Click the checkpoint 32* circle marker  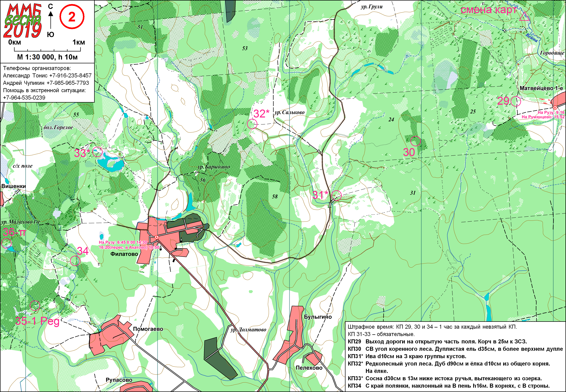[x=252, y=124]
